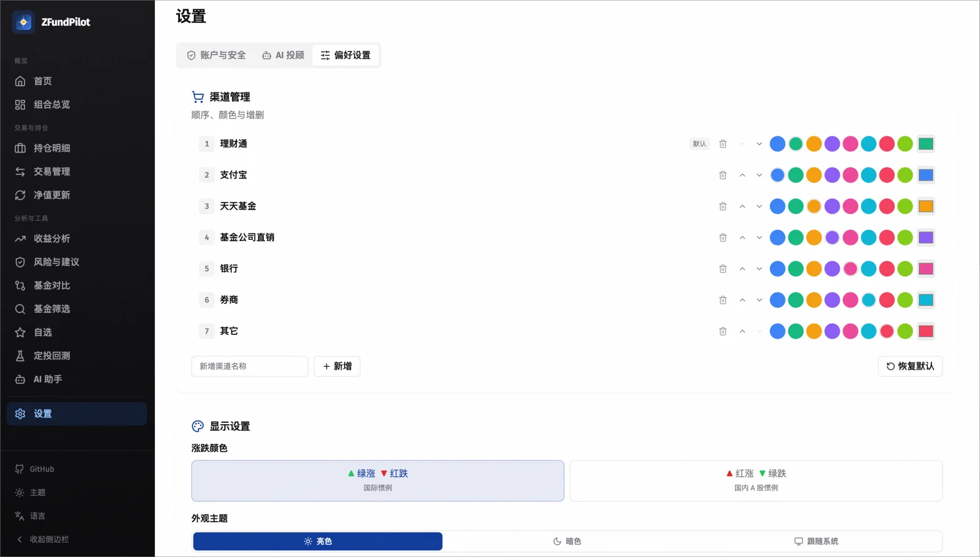Select 红涨 绿跌 color convention
The width and height of the screenshot is (980, 557).
(x=756, y=480)
